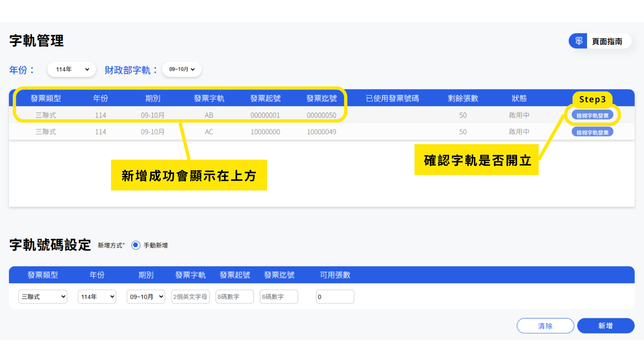Image resolution: width=644 pixels, height=362 pixels.
Task: Click the 發票字軌 column header in the top table
Action: [x=209, y=98]
